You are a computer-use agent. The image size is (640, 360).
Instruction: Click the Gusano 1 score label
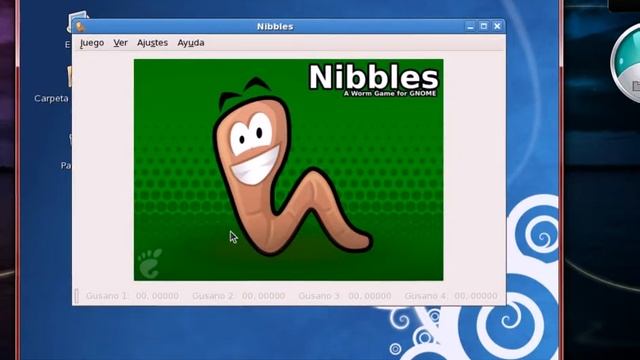132,296
